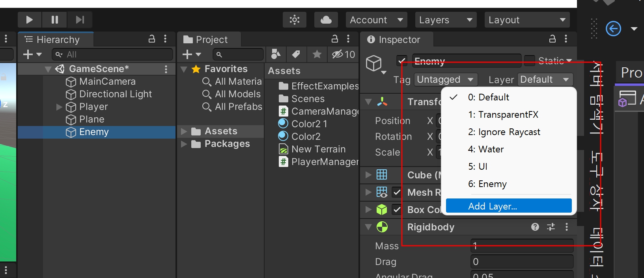This screenshot has height=278, width=644.
Task: Choose 6: Enemy layer
Action: pyautogui.click(x=509, y=184)
